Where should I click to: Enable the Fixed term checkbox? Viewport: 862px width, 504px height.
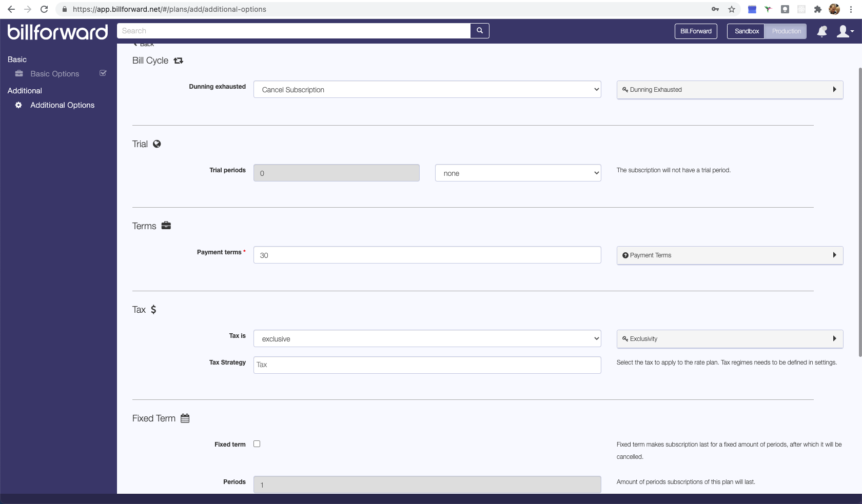(x=257, y=444)
